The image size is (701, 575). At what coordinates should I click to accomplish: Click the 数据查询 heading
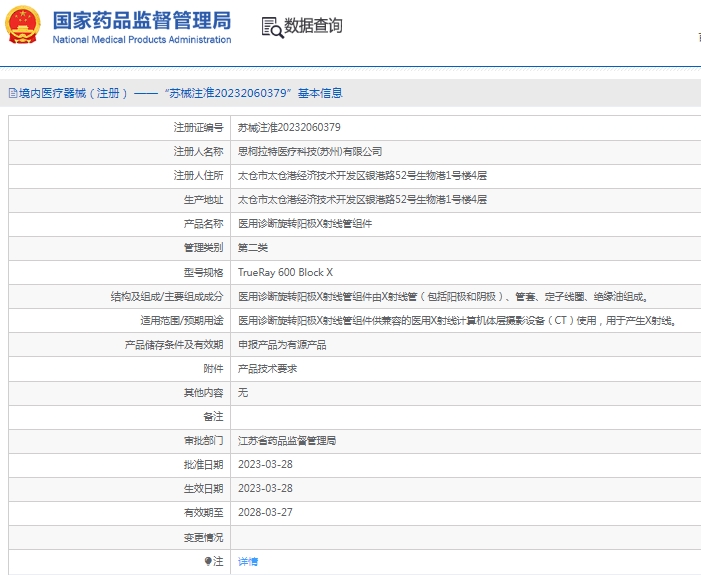click(313, 25)
